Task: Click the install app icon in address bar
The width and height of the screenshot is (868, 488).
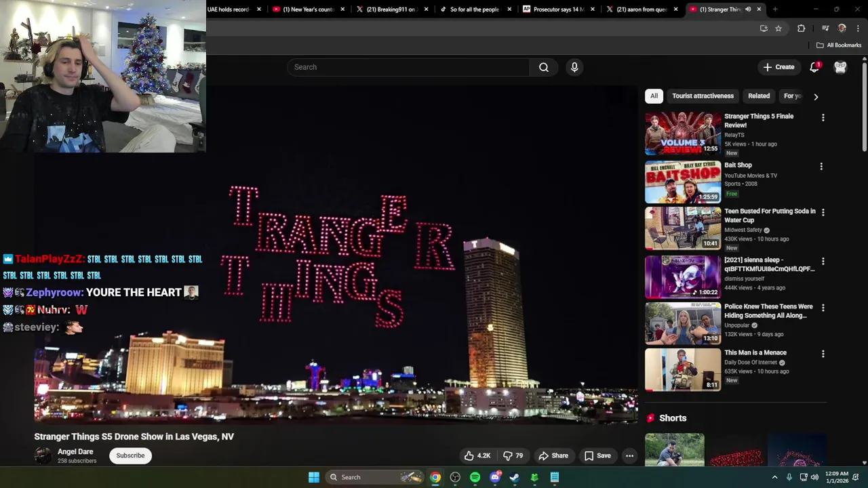Action: point(764,28)
